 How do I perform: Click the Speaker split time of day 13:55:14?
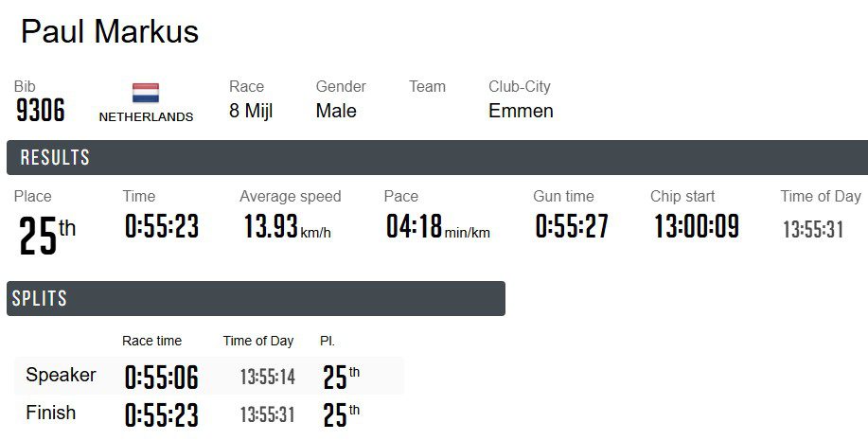pyautogui.click(x=267, y=378)
